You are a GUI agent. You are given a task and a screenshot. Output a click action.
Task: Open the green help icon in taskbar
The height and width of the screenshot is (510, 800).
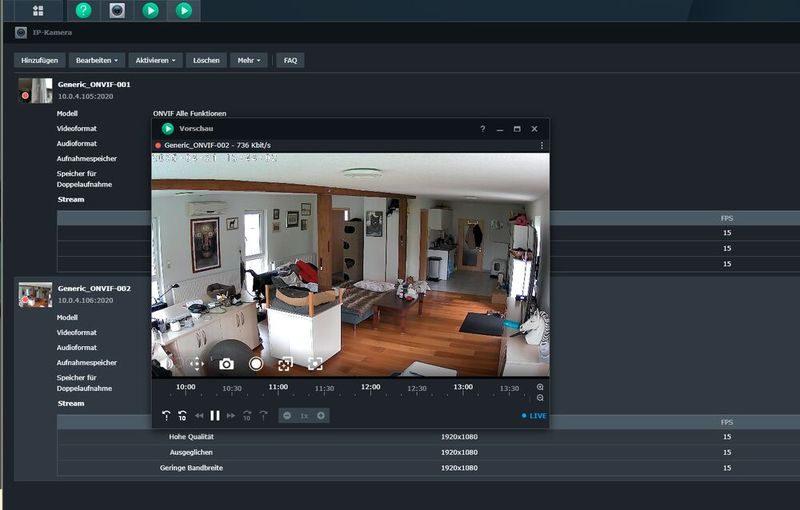point(83,10)
